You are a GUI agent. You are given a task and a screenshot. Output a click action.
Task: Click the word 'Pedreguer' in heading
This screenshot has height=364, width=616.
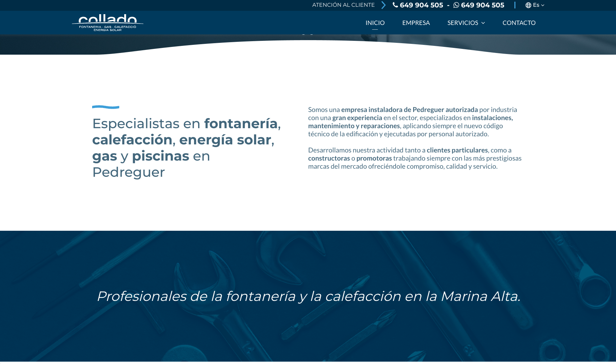click(x=129, y=172)
